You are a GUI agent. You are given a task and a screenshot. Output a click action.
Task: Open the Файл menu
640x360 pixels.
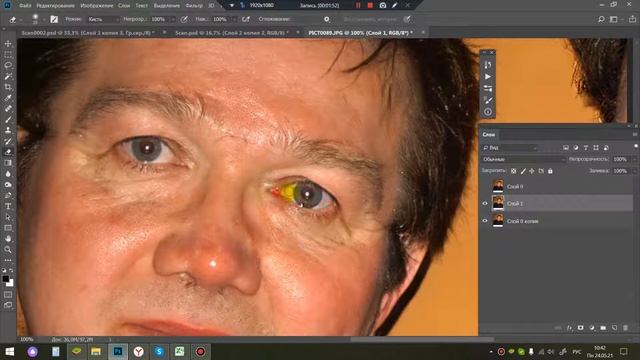(25, 6)
